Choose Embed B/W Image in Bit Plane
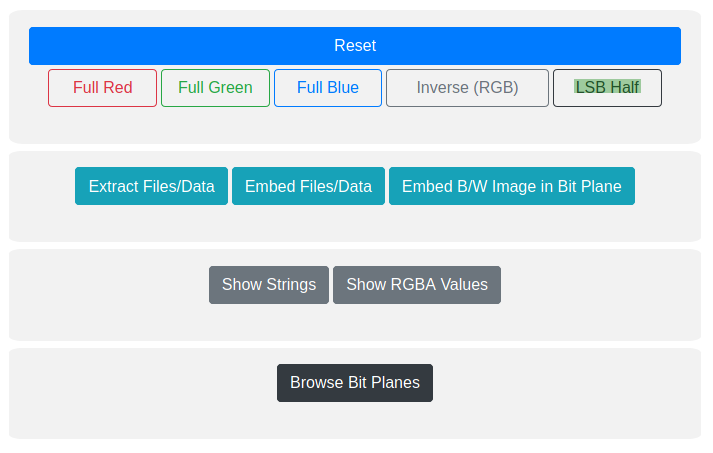This screenshot has height=453, width=713. [511, 186]
